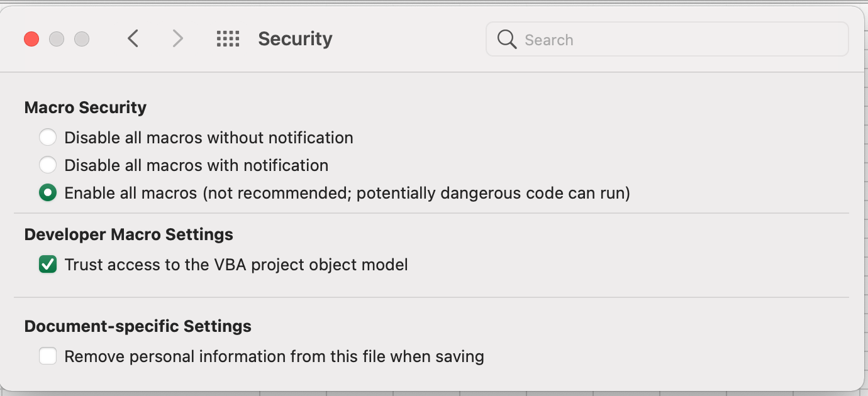Click the Security window title
The width and height of the screenshot is (868, 396).
coord(295,39)
